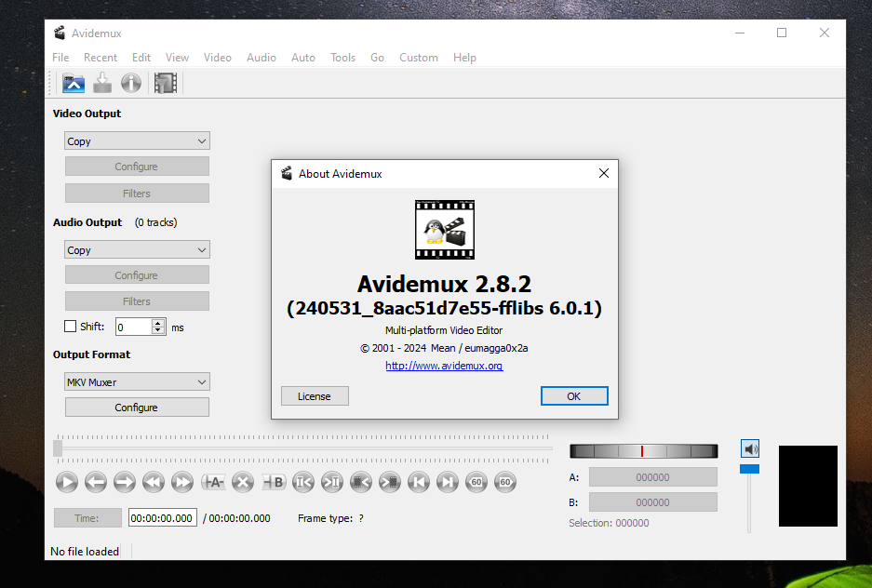The image size is (872, 588).
Task: Toggle the audio speaker mute icon
Action: click(750, 448)
